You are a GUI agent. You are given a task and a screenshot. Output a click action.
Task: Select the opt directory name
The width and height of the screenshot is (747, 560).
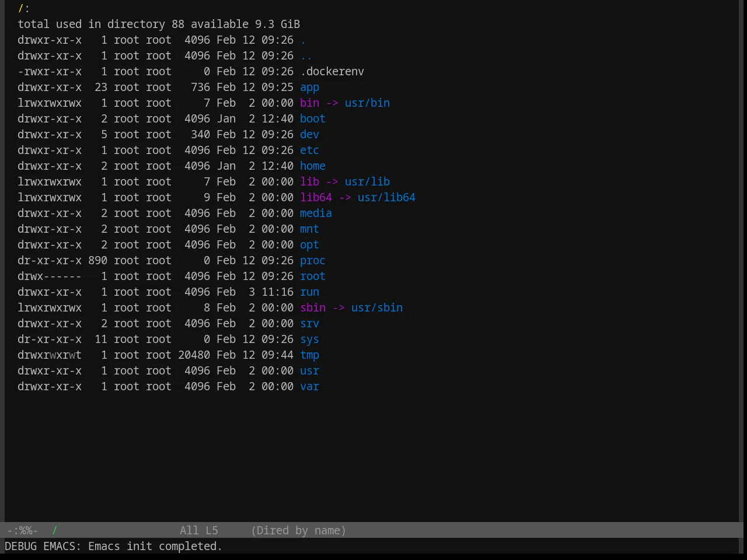309,245
